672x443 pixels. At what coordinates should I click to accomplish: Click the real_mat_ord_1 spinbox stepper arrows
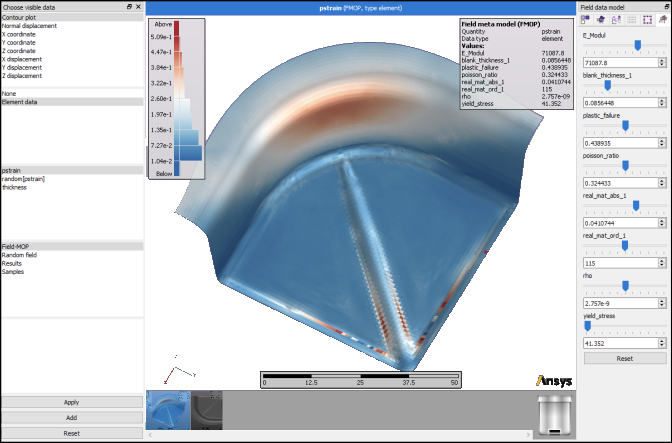662,263
